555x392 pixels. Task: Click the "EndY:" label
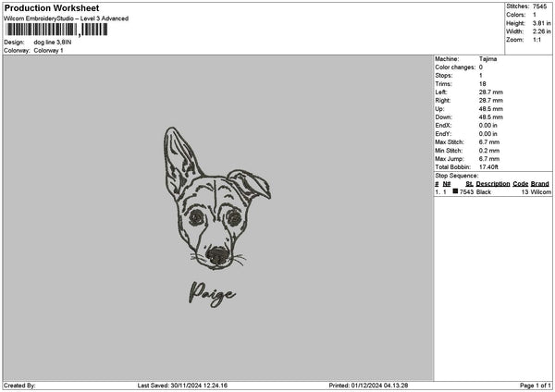pos(443,134)
